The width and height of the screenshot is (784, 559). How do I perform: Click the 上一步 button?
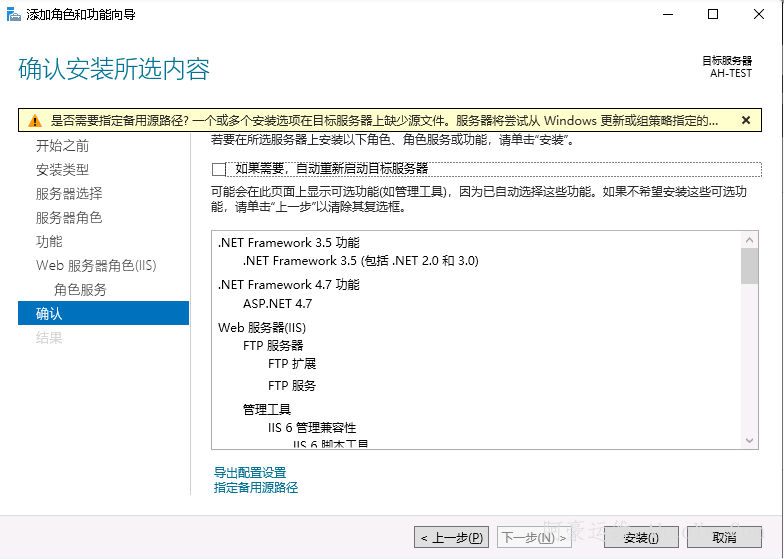(452, 538)
